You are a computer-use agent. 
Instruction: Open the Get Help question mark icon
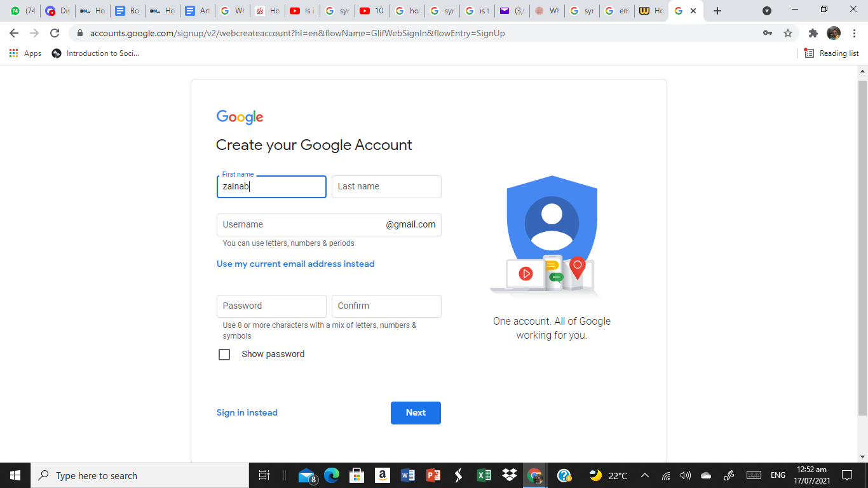pyautogui.click(x=564, y=475)
